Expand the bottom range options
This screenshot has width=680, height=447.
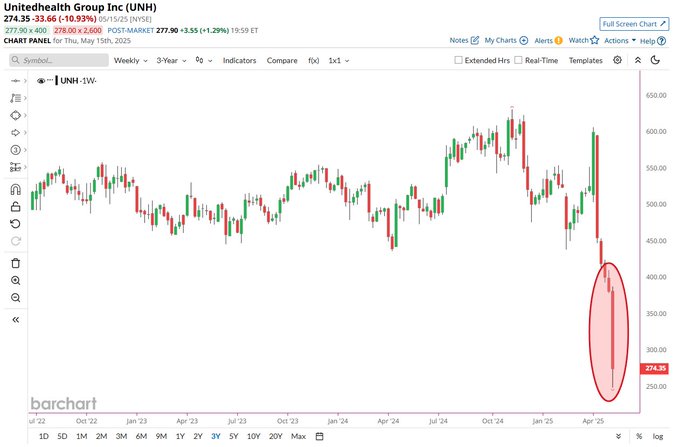[618, 436]
